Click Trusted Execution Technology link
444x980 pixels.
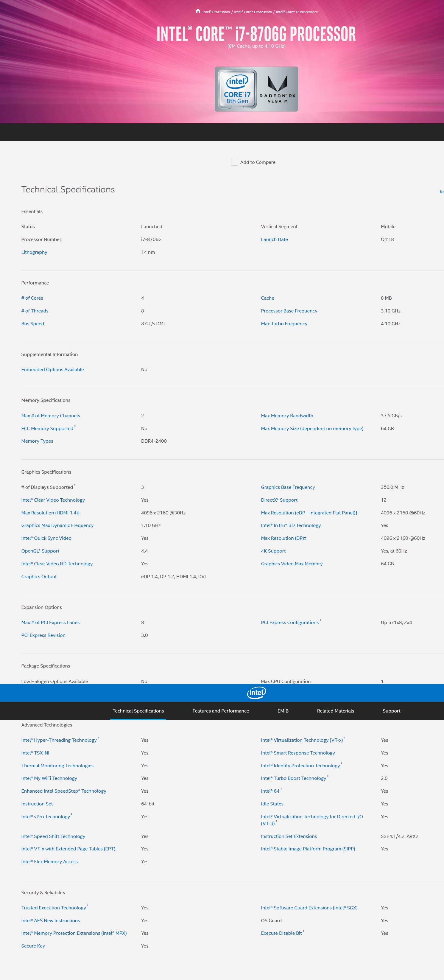[54, 908]
